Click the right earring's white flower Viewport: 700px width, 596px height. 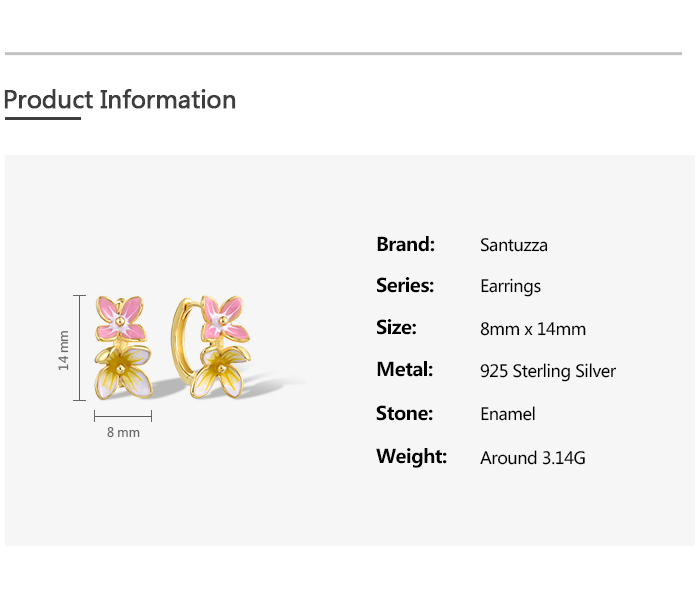click(x=220, y=371)
